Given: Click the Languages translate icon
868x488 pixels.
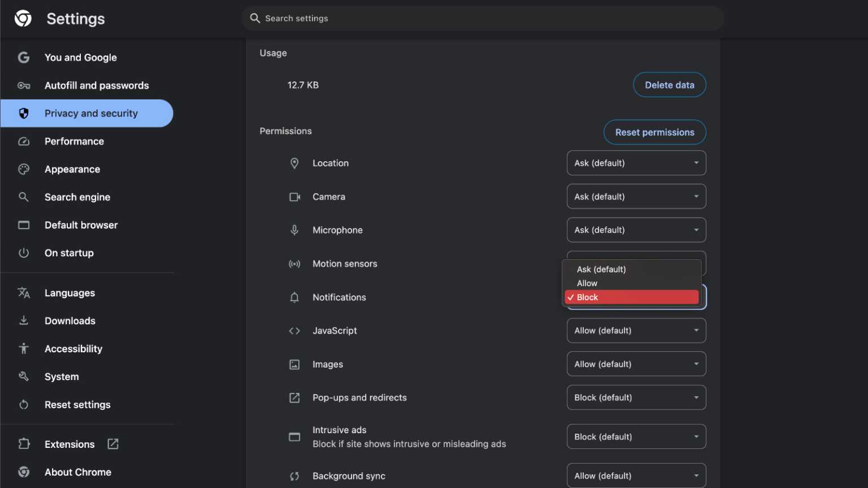Looking at the screenshot, I should (24, 293).
